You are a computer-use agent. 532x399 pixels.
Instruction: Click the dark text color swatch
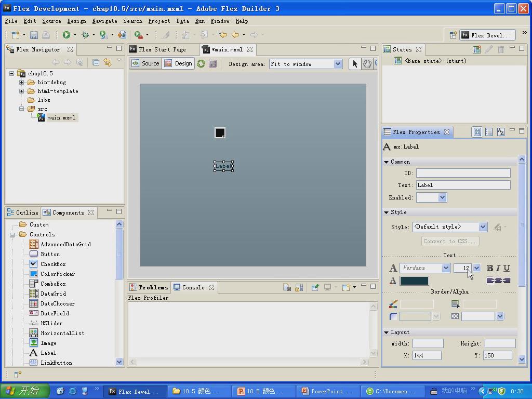coord(414,281)
